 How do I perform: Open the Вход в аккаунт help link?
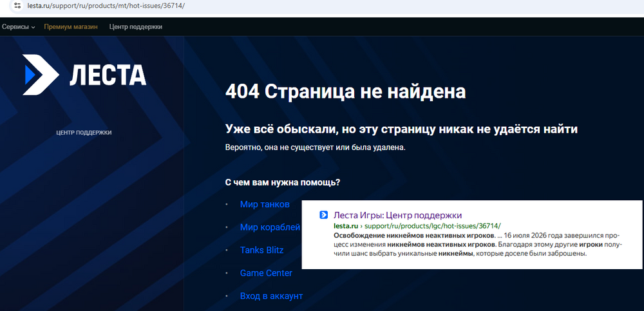coord(272,296)
